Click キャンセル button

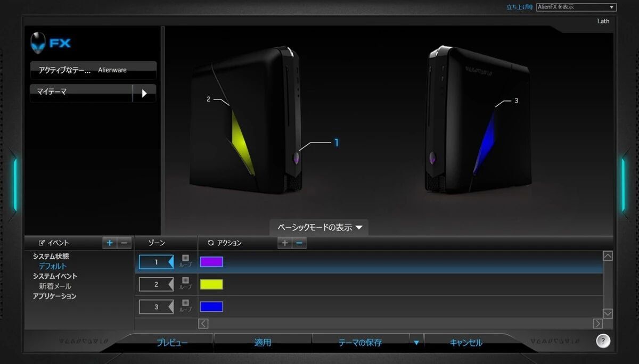[x=466, y=343]
